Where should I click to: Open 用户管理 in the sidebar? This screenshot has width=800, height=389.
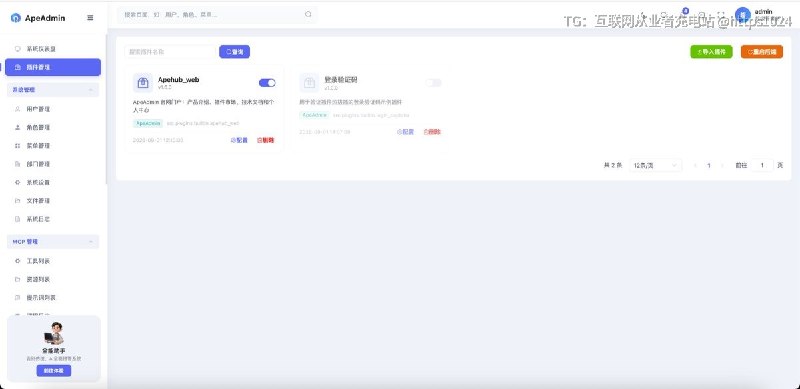pos(53,109)
